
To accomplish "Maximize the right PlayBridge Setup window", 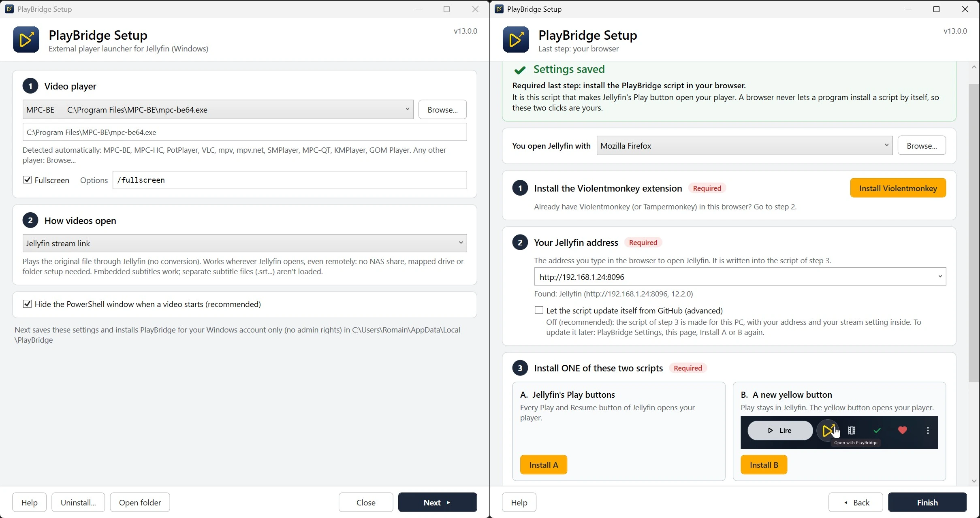I will point(936,9).
